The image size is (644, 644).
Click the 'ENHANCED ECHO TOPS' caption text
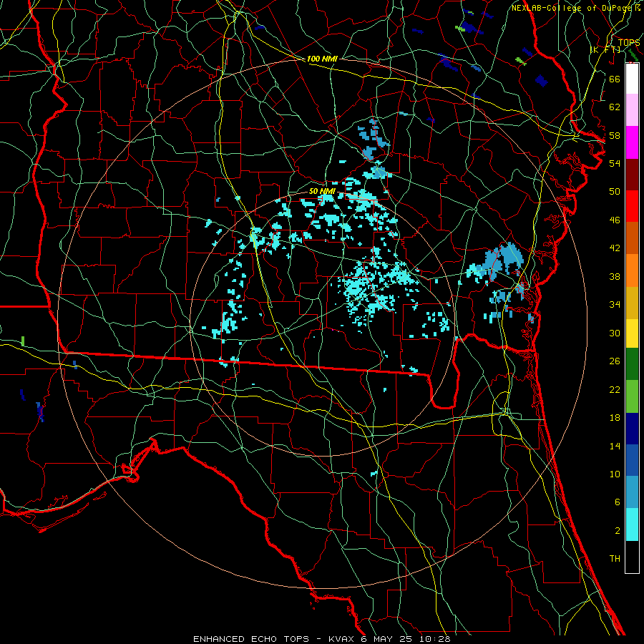[250, 639]
